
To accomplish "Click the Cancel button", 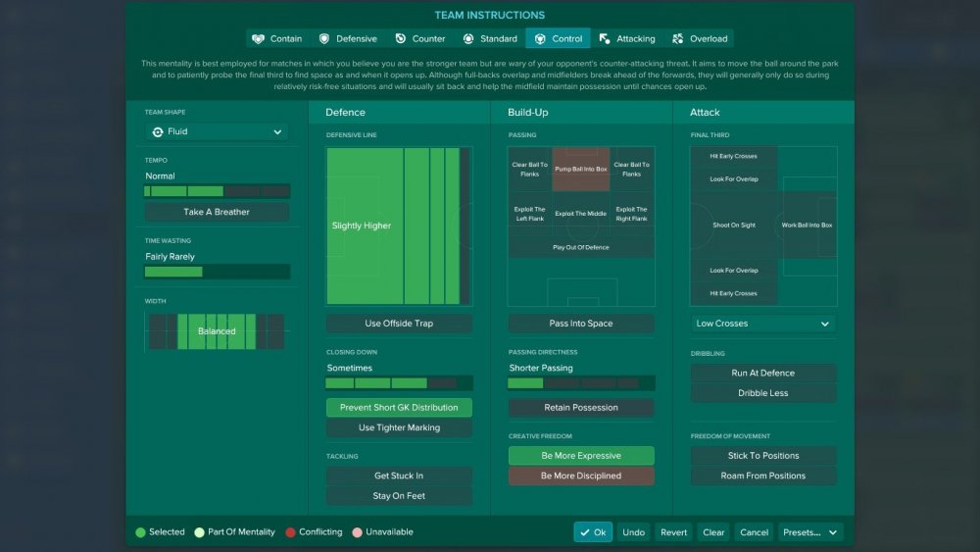I will (754, 532).
